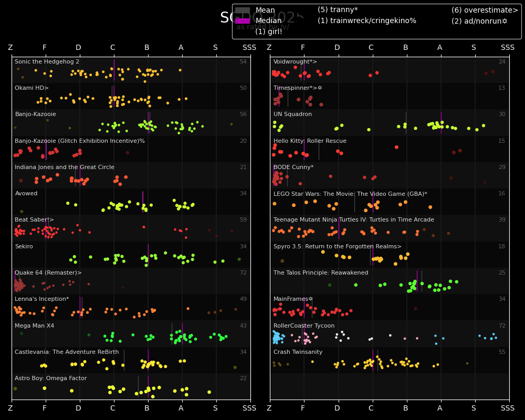
Task: Click vote count 72 in the RollerCoaster Tycoon row
Action: click(x=502, y=325)
